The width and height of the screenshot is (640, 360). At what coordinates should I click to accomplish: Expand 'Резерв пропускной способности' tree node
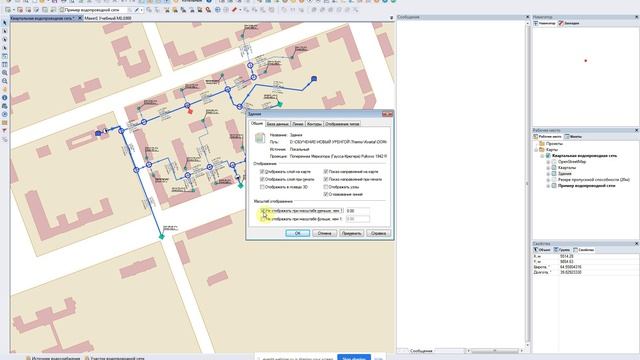(x=548, y=180)
